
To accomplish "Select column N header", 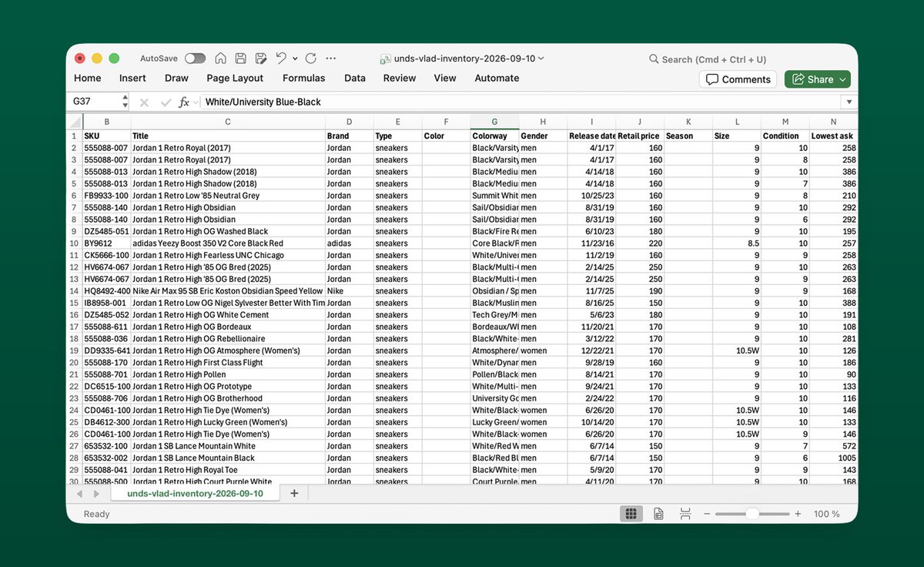I will click(x=833, y=122).
